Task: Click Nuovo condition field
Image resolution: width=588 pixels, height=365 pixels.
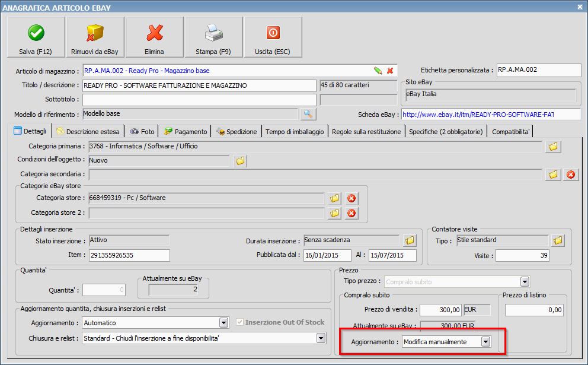Action: (159, 161)
